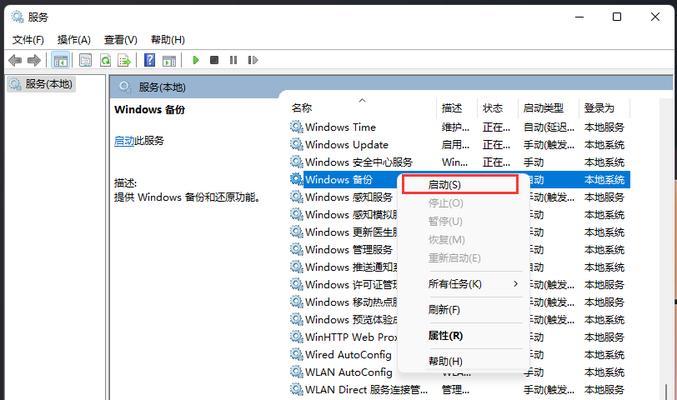Click the Stop service square icon
Screen dimensions: 677x400
[x=214, y=60]
